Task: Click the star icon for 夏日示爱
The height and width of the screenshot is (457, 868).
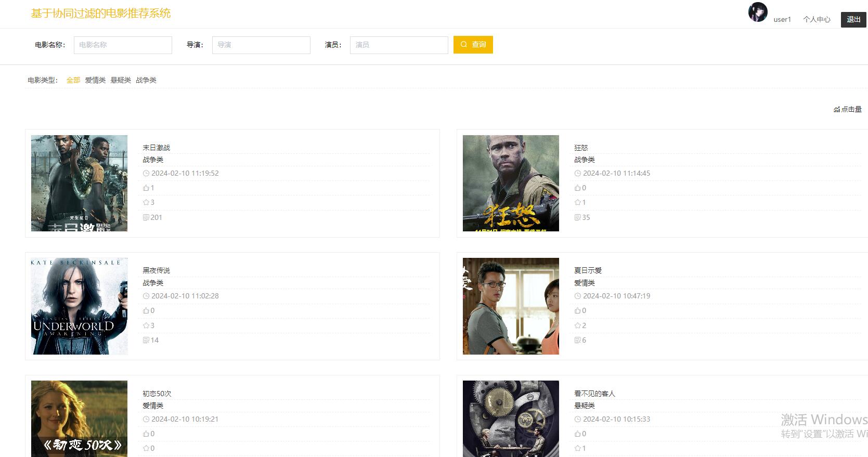Action: [x=577, y=325]
